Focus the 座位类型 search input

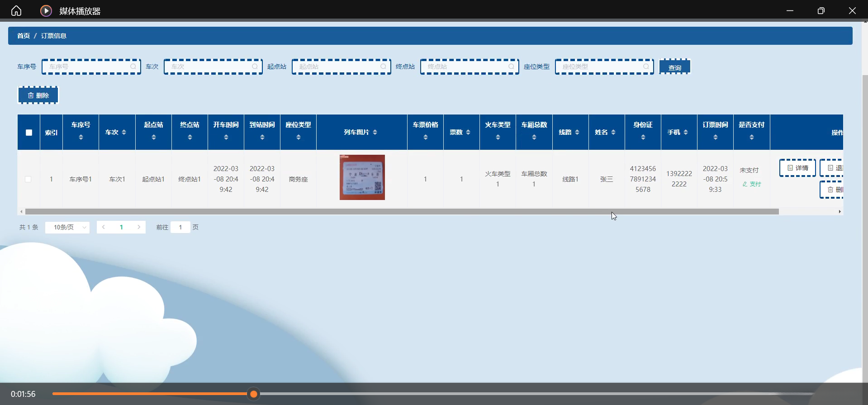(x=604, y=67)
